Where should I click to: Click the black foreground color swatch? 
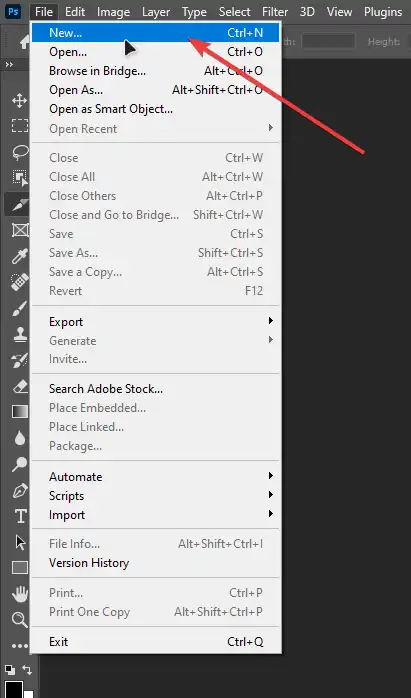tap(13, 689)
